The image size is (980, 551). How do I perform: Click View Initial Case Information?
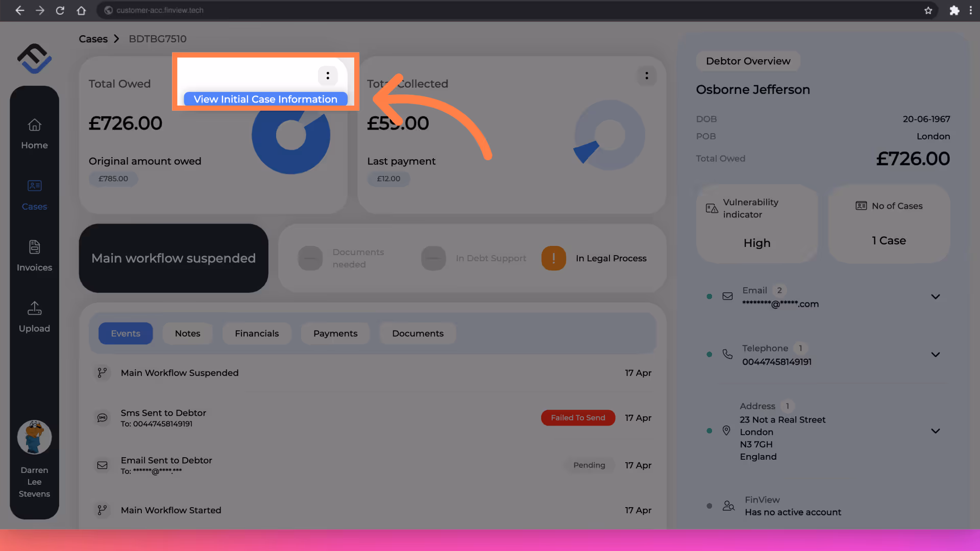point(265,99)
